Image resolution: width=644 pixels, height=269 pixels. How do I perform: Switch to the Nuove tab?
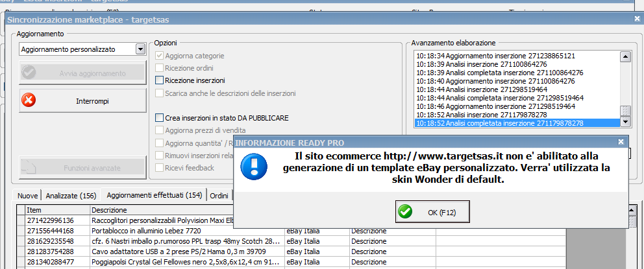tap(28, 196)
